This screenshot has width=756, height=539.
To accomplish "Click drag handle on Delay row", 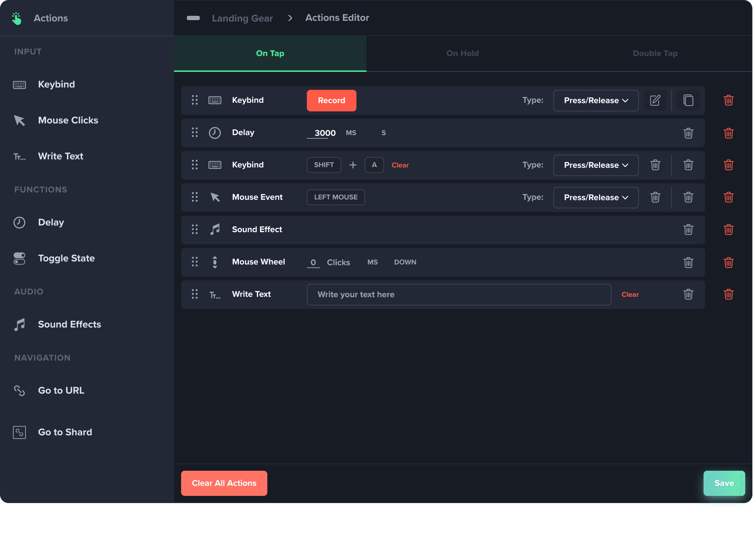I will point(195,133).
